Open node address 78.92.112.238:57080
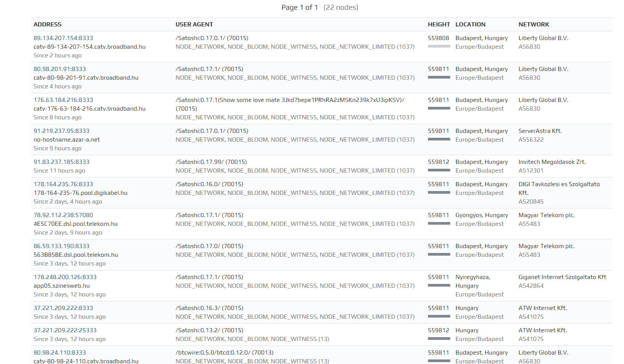Image resolution: width=624 pixels, height=364 pixels. [x=63, y=215]
